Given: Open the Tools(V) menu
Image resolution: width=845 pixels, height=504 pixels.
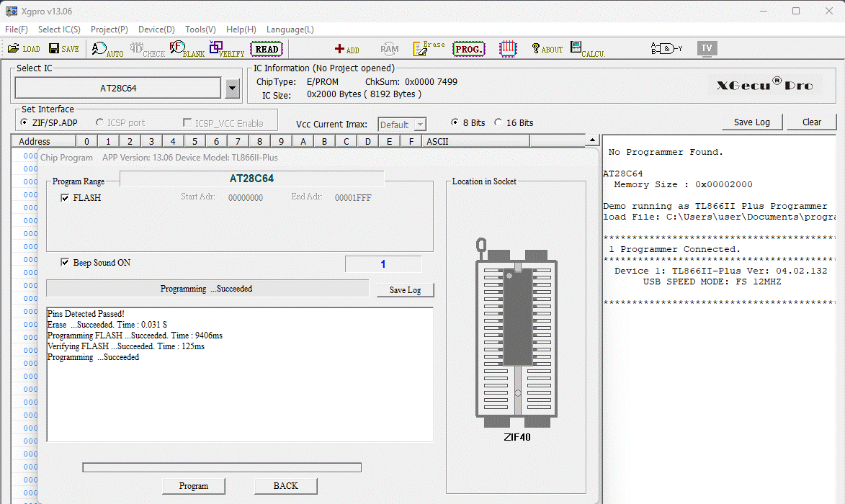Looking at the screenshot, I should [200, 30].
